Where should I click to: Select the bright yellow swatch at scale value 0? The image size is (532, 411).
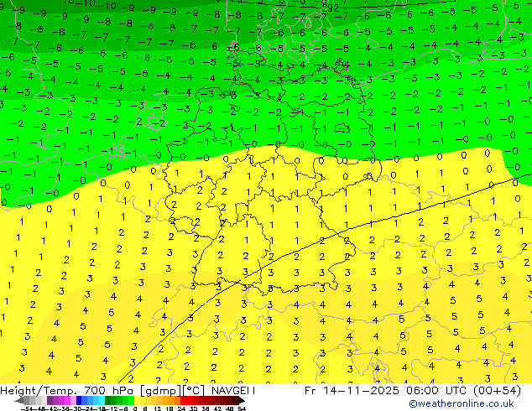(137, 401)
